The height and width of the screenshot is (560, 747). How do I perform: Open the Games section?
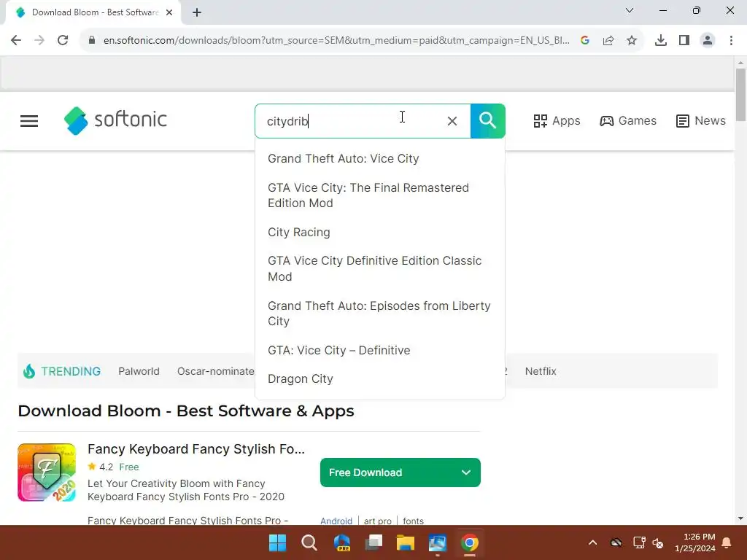(x=628, y=121)
